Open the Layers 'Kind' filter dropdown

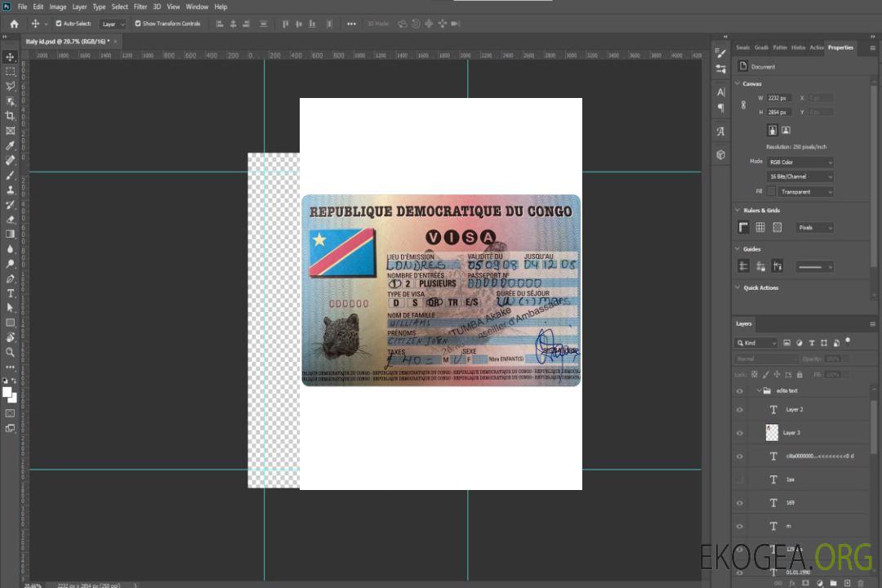coord(756,343)
